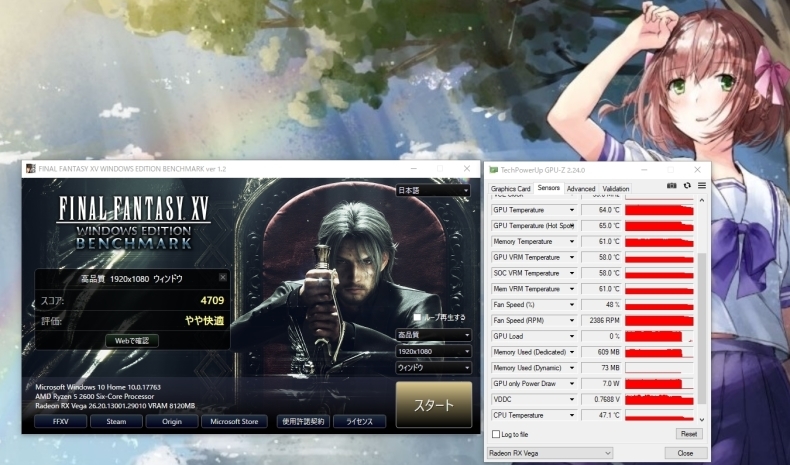790x465 pixels.
Task: Switch to the Graphics Card tab
Action: coord(510,188)
